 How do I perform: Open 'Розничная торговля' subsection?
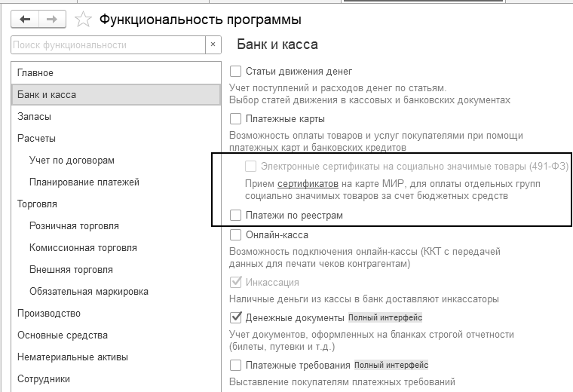[x=116, y=225]
